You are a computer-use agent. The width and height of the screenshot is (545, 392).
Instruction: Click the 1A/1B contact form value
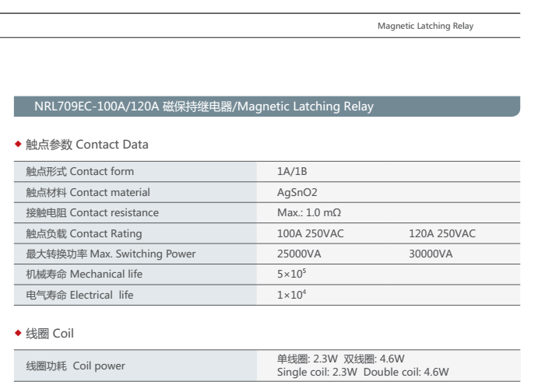293,171
